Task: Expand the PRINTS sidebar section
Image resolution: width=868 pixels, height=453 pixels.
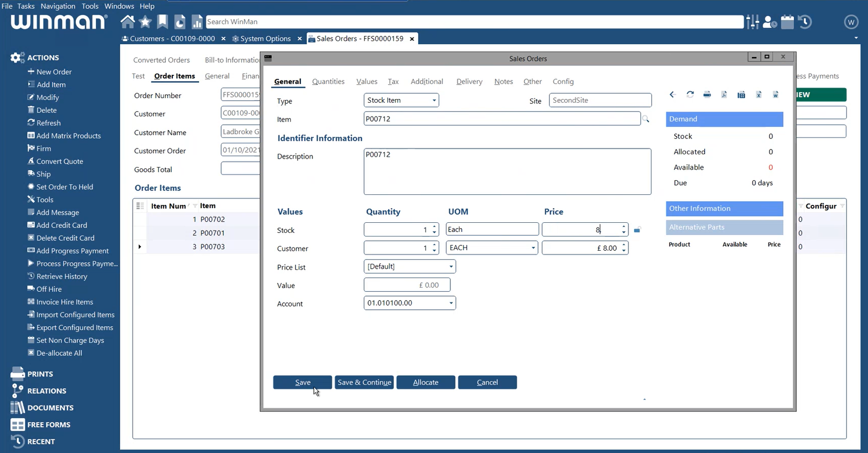Action: tap(32, 374)
